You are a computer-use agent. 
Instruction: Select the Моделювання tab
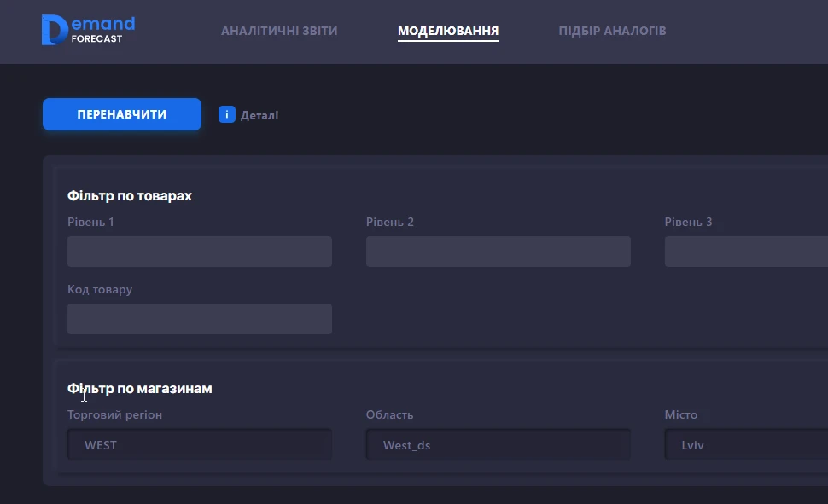(448, 31)
